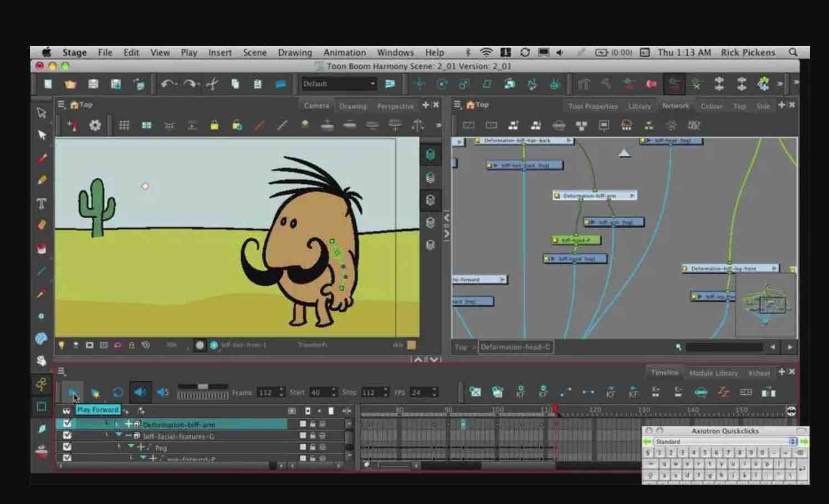Collapse the Peg layer children
The height and width of the screenshot is (504, 829).
point(131,446)
